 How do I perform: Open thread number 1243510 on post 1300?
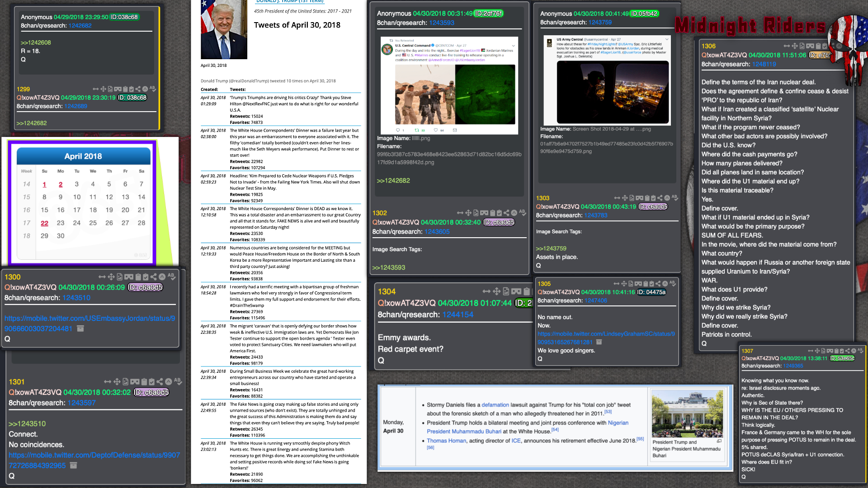coord(76,298)
